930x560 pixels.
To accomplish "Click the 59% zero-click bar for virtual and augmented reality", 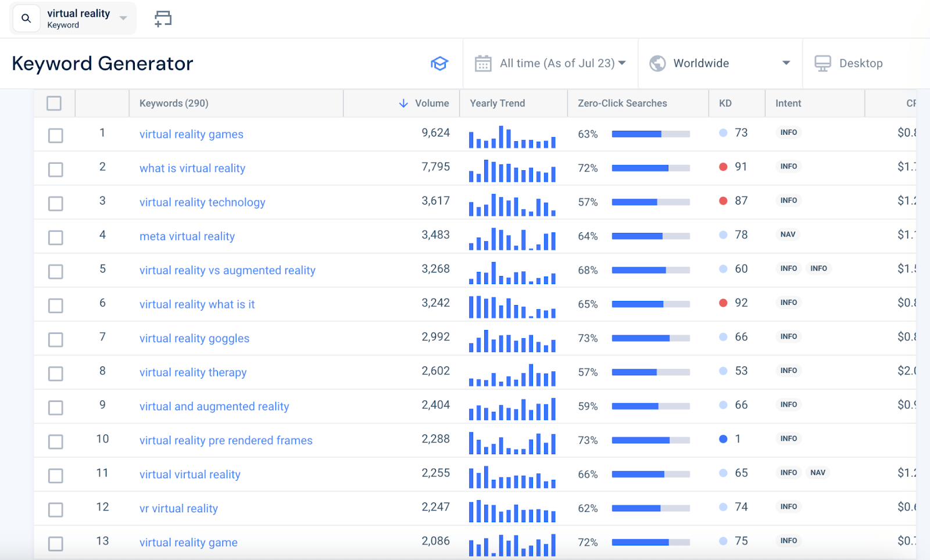I will click(x=651, y=406).
